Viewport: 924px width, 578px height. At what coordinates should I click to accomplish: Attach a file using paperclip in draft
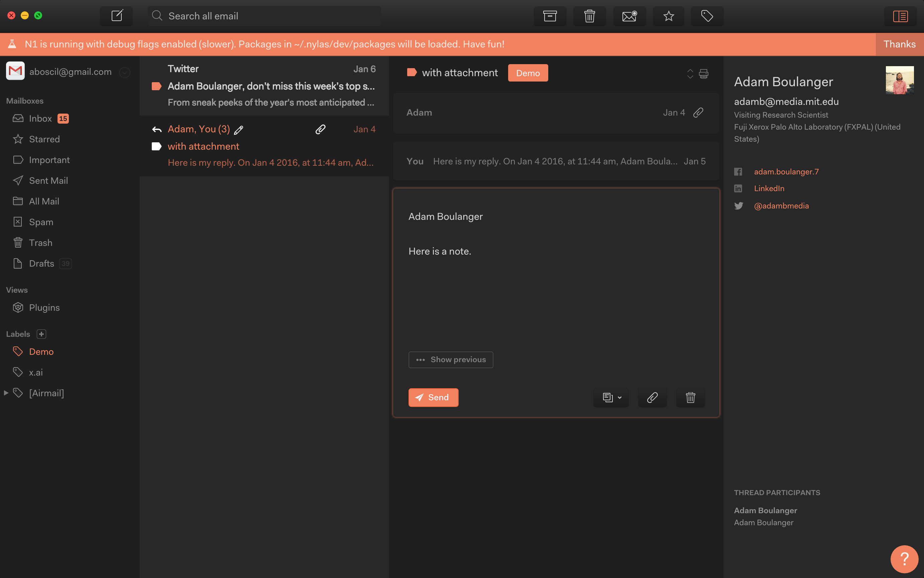(652, 398)
